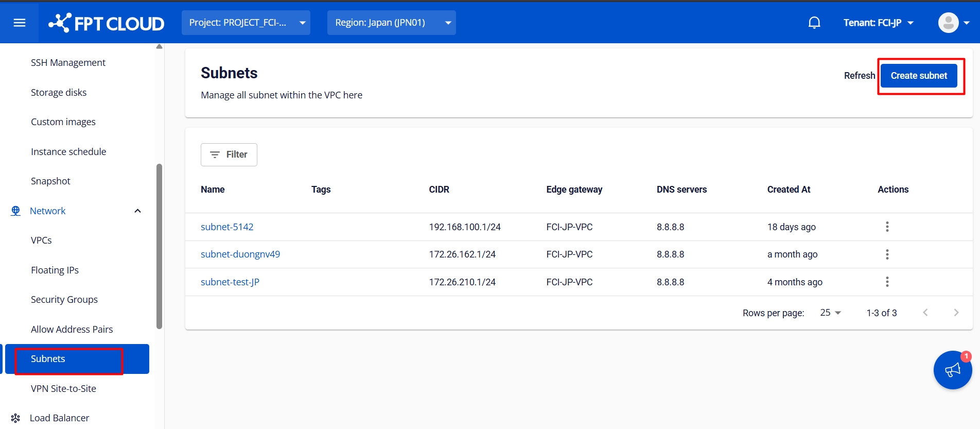Click the sidebar vertical scrollbar
Screen dimensions: 980x429
click(159, 246)
